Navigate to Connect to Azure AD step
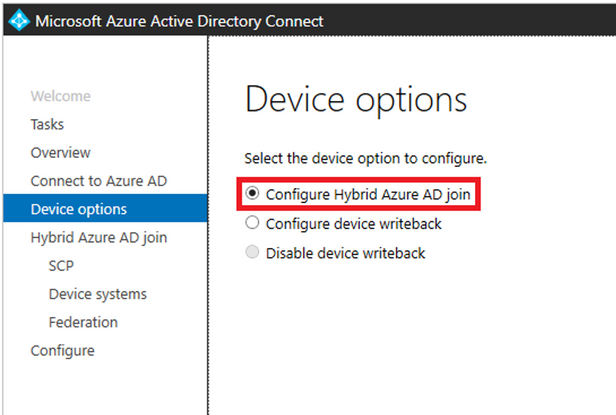Image resolution: width=616 pixels, height=415 pixels. pyautogui.click(x=99, y=181)
